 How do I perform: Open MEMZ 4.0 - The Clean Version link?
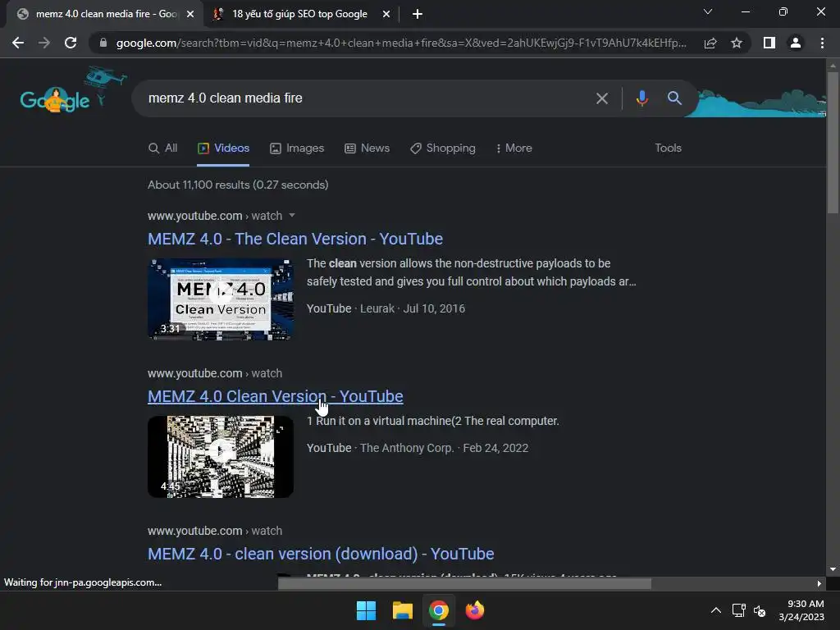[x=295, y=239]
